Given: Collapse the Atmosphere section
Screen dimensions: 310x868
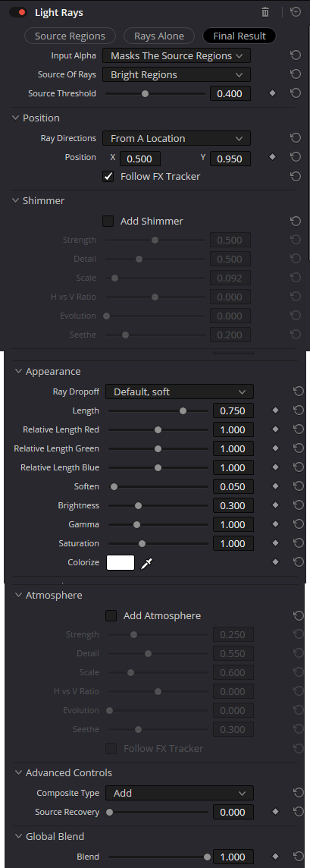Looking at the screenshot, I should tap(18, 595).
